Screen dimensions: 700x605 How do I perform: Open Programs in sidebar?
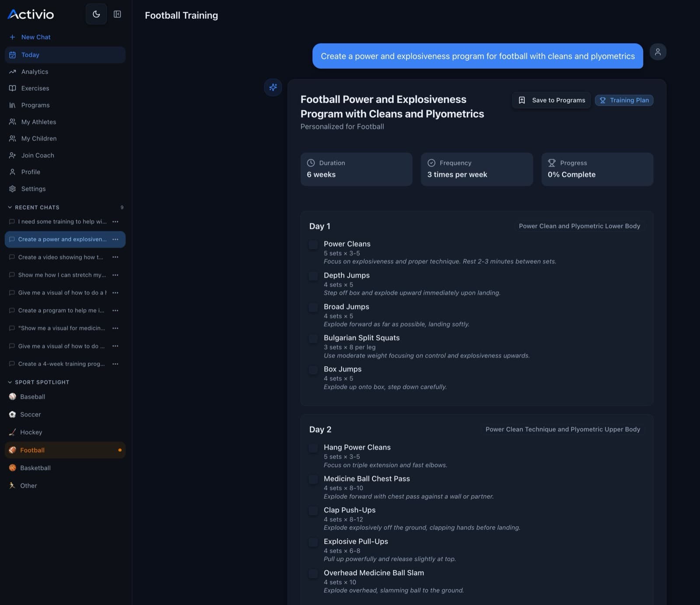pos(65,105)
